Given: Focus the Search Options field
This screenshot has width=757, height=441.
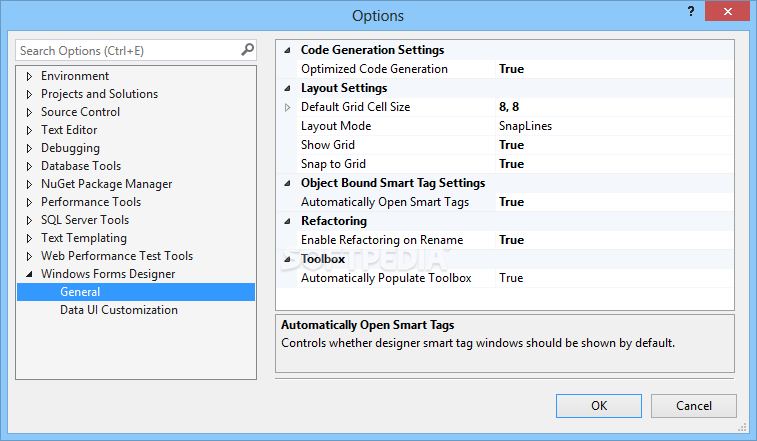Looking at the screenshot, I should click(x=128, y=50).
